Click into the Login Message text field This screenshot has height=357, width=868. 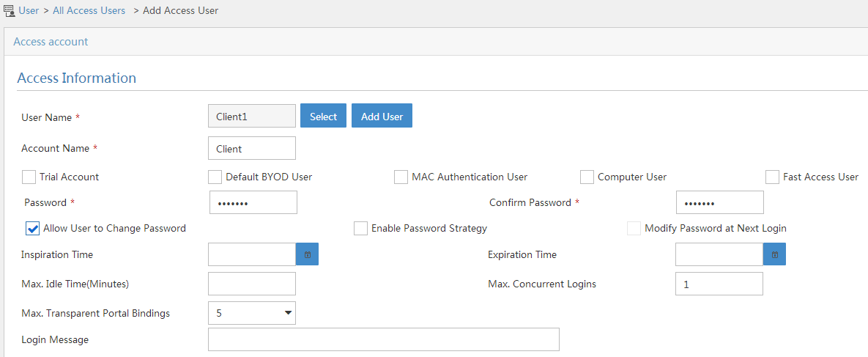point(384,339)
